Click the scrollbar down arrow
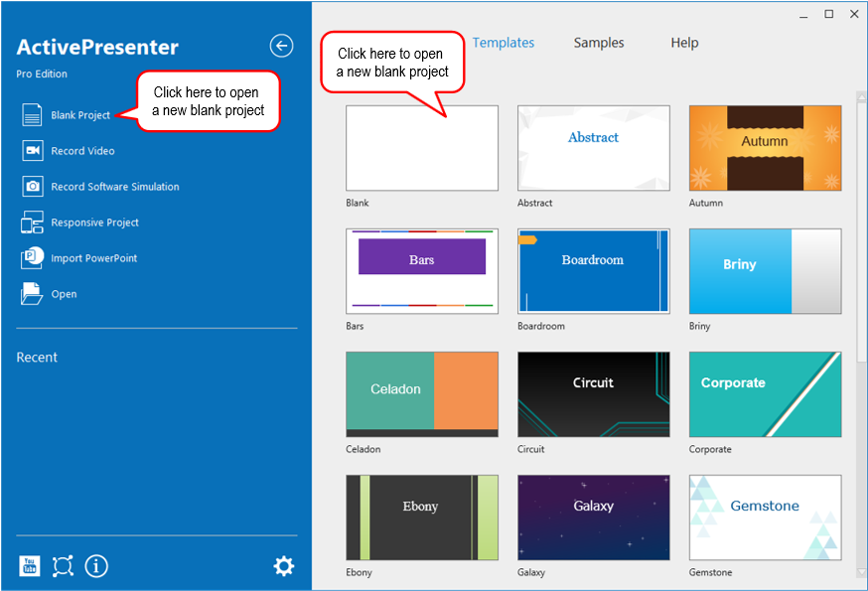868x591 pixels. pyautogui.click(x=861, y=571)
